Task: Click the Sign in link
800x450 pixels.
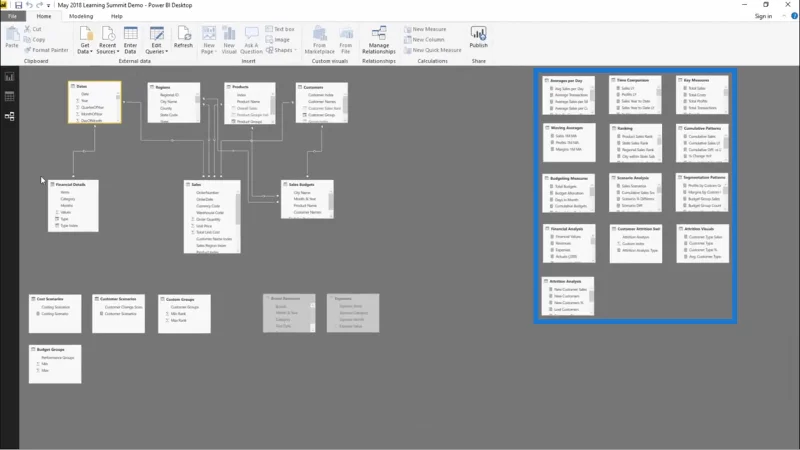Action: tap(763, 16)
